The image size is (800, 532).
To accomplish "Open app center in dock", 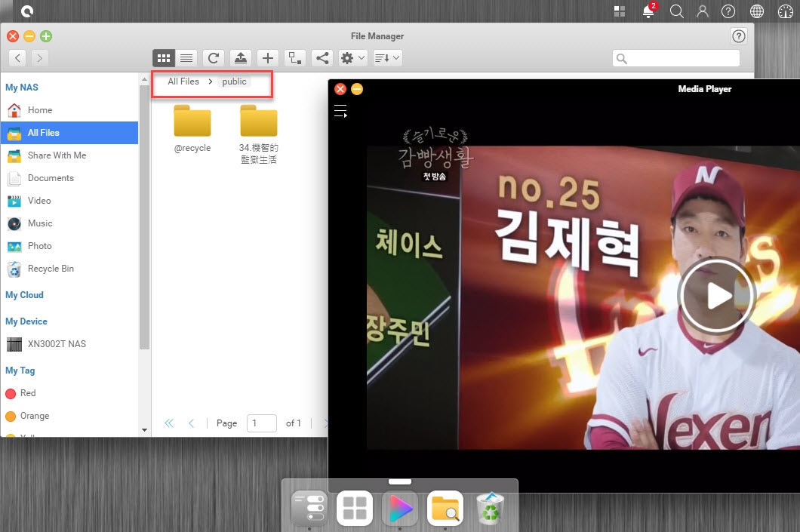I will tap(355, 509).
